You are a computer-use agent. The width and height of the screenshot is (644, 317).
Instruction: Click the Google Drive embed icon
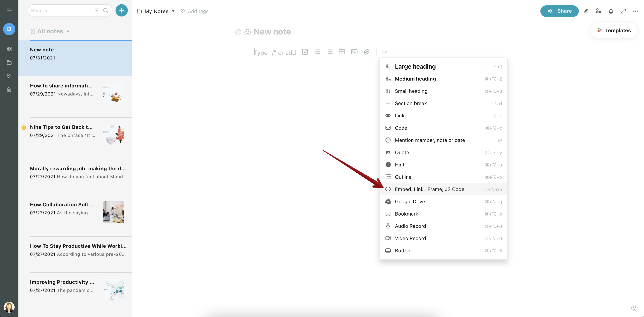388,202
